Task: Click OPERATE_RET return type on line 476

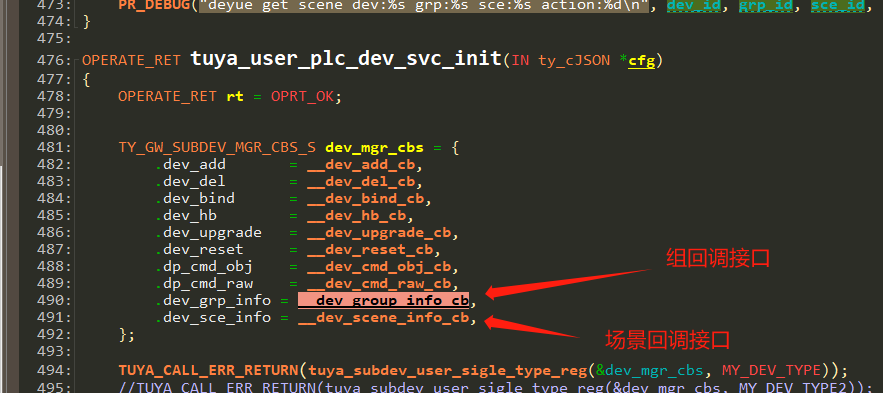Action: pyautogui.click(x=131, y=60)
